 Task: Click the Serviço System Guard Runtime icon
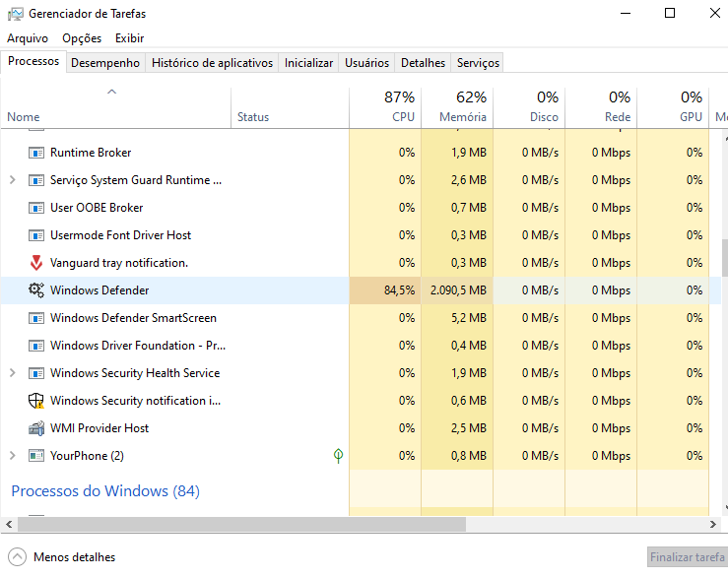click(36, 180)
